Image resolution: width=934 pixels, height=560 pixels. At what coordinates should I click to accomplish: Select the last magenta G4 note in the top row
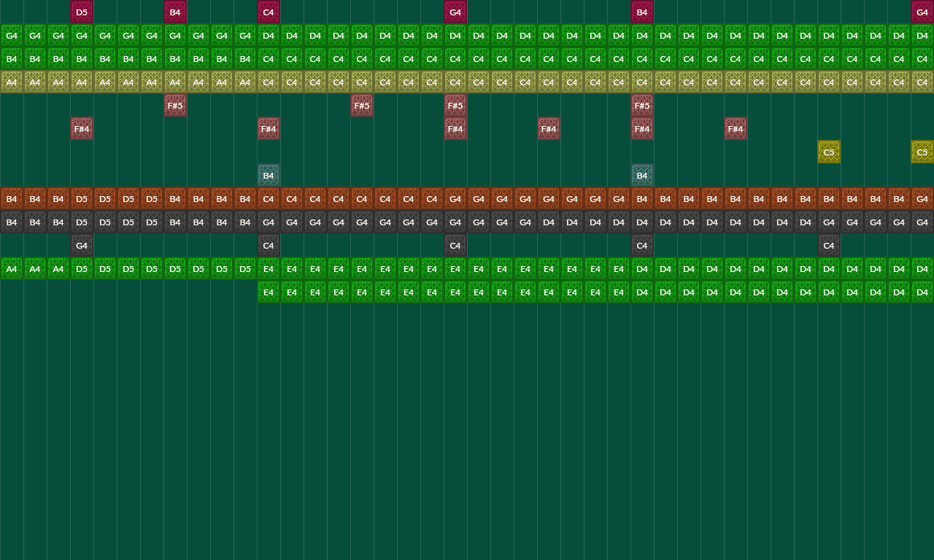click(x=922, y=12)
